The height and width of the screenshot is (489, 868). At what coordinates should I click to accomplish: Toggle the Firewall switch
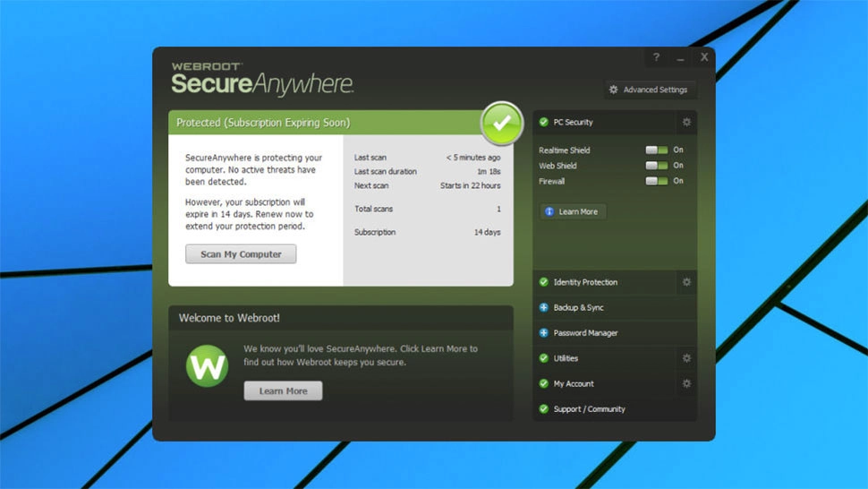point(657,181)
